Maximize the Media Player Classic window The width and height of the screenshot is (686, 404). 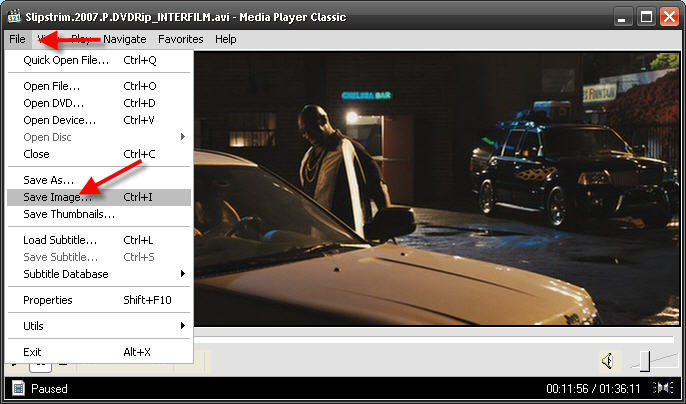(x=646, y=17)
